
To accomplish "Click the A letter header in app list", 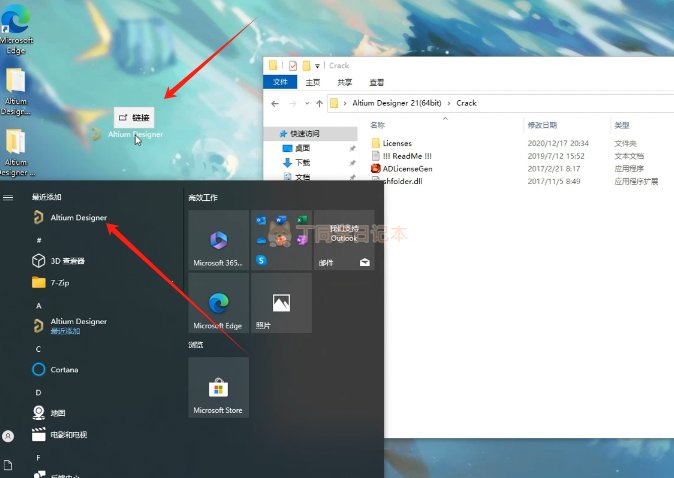I will 39,306.
